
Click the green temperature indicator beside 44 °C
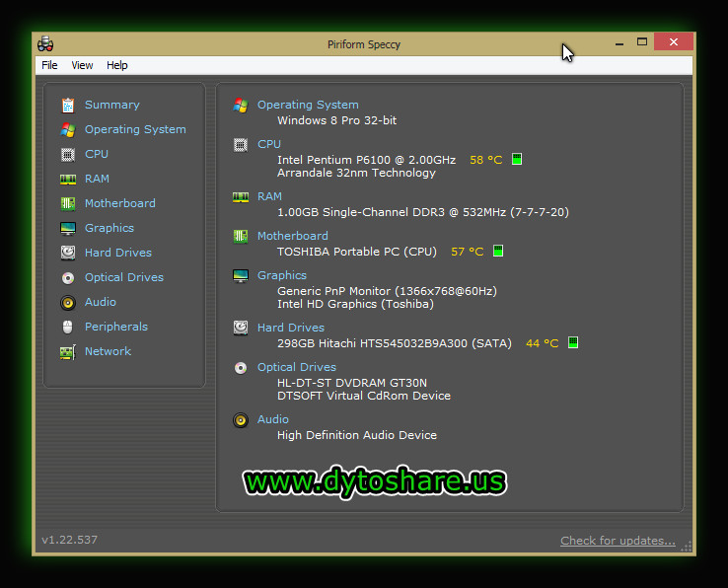point(573,342)
